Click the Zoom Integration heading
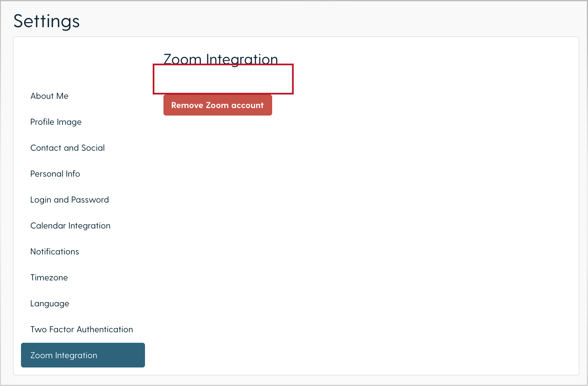The height and width of the screenshot is (386, 588). [x=220, y=59]
